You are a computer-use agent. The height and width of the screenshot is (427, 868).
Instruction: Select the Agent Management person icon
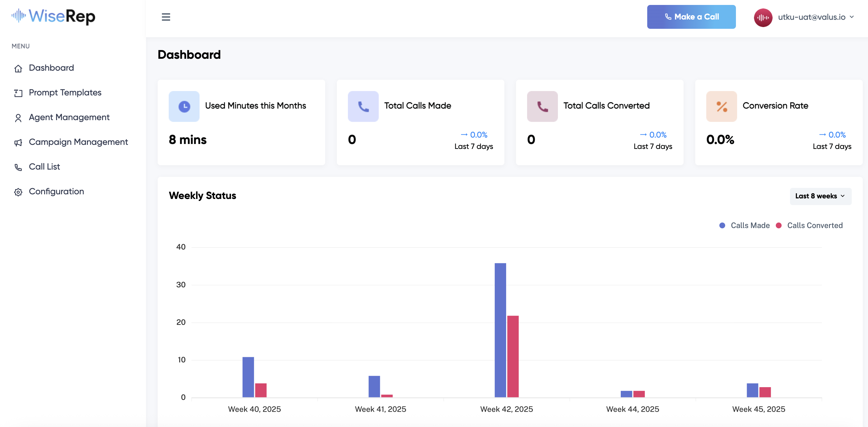18,117
